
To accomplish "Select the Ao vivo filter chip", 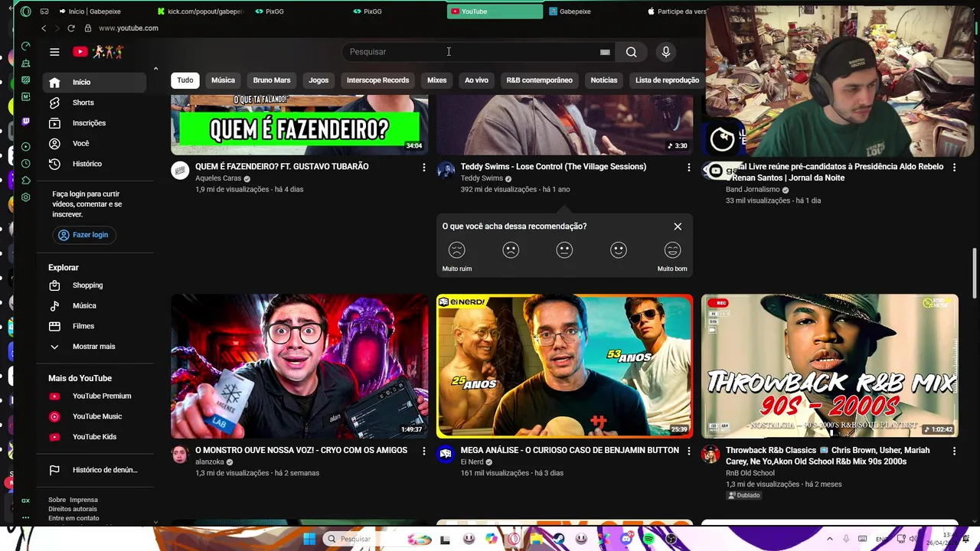I will (476, 80).
